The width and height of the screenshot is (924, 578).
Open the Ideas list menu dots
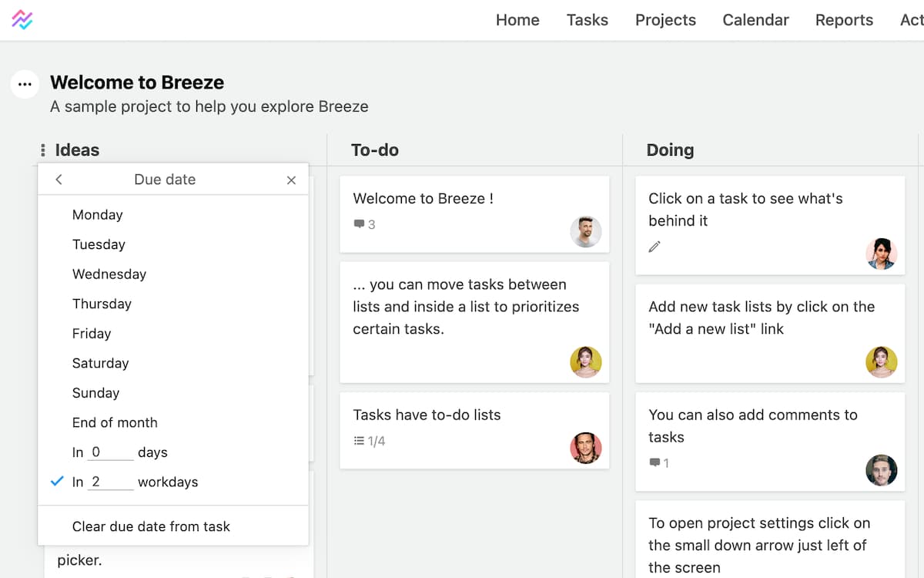tap(43, 150)
